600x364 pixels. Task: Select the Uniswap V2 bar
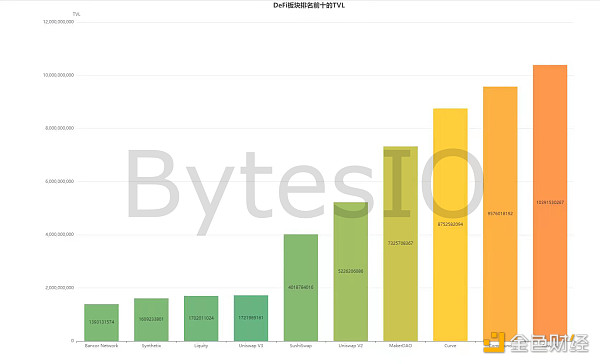pyautogui.click(x=351, y=271)
